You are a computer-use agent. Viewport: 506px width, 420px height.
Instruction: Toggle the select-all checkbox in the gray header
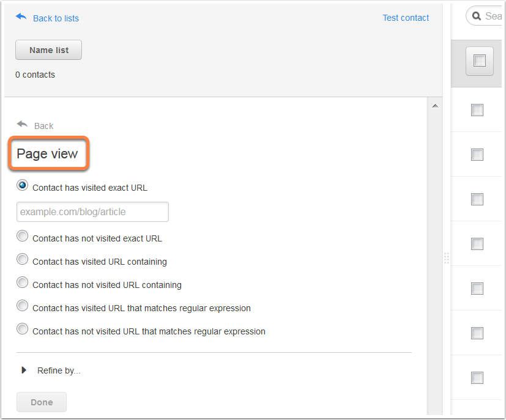480,61
